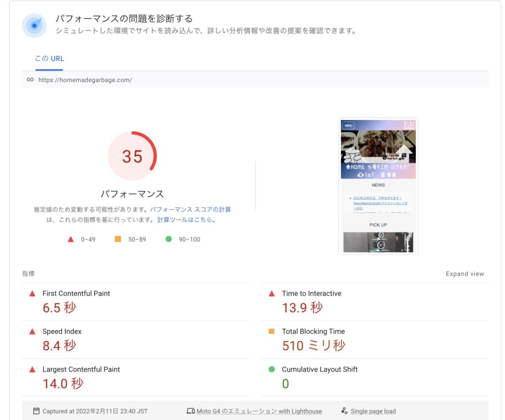
Task: Click the MENU button in the page thumbnail
Action: (348, 125)
